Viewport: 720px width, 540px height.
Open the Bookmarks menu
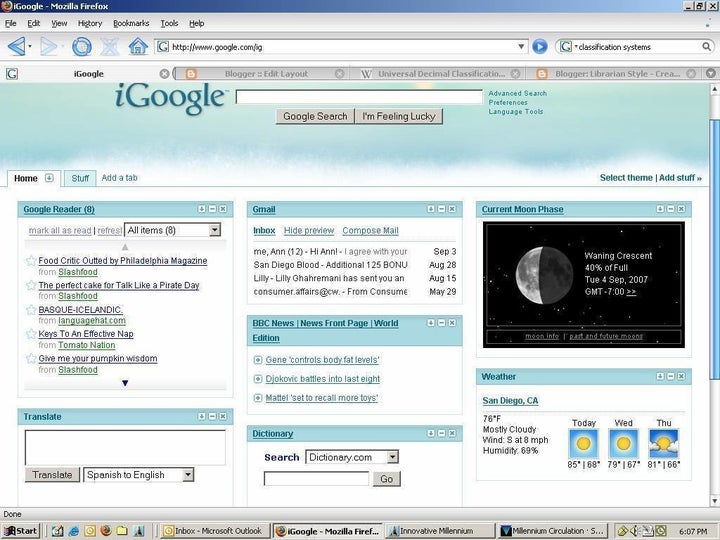131,23
